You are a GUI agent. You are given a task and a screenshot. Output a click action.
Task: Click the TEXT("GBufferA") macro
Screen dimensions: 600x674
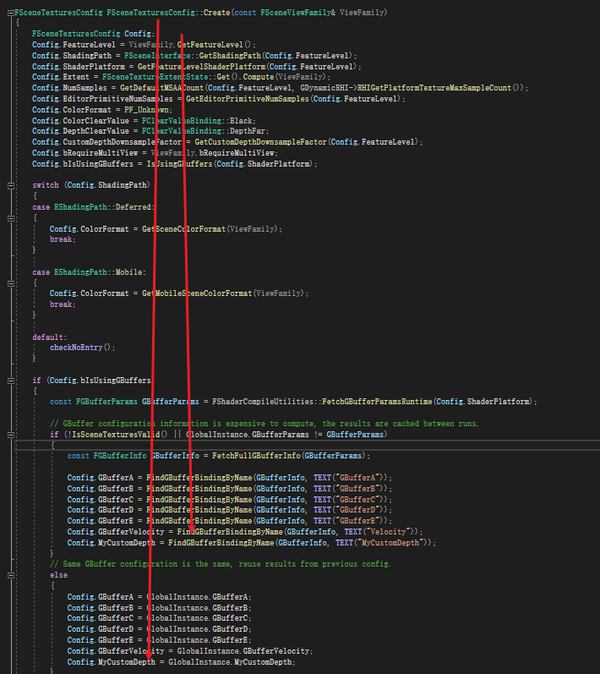352,478
